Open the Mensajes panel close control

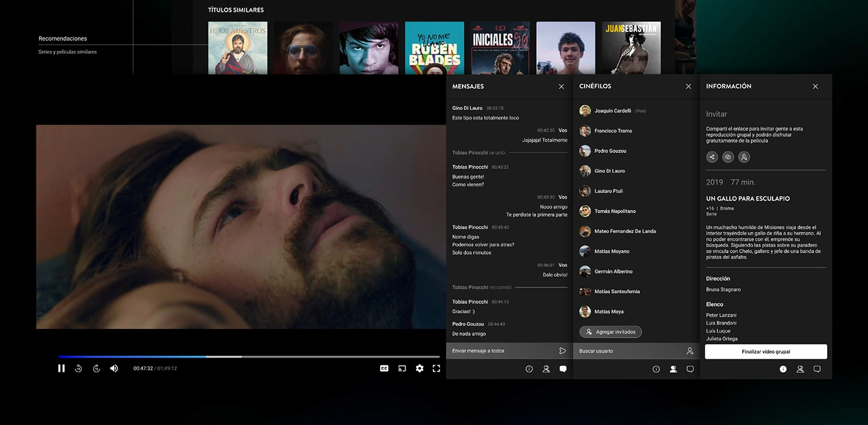click(561, 86)
